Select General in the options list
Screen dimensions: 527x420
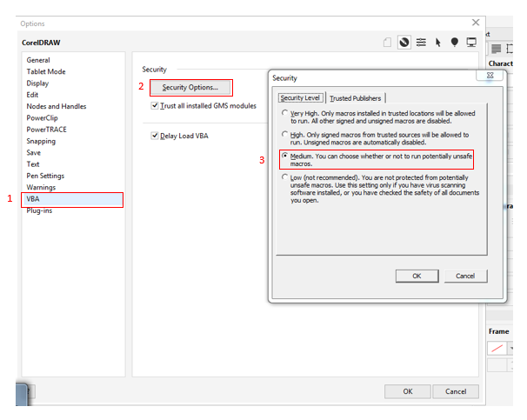(38, 60)
